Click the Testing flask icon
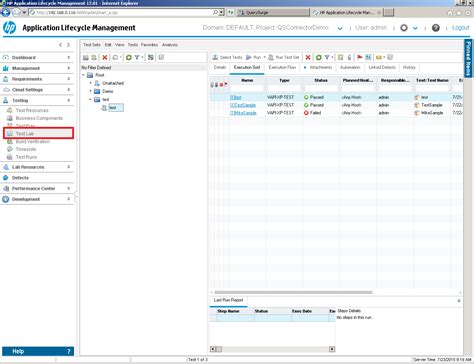Screen dimensions: 474x364 [x=6, y=100]
